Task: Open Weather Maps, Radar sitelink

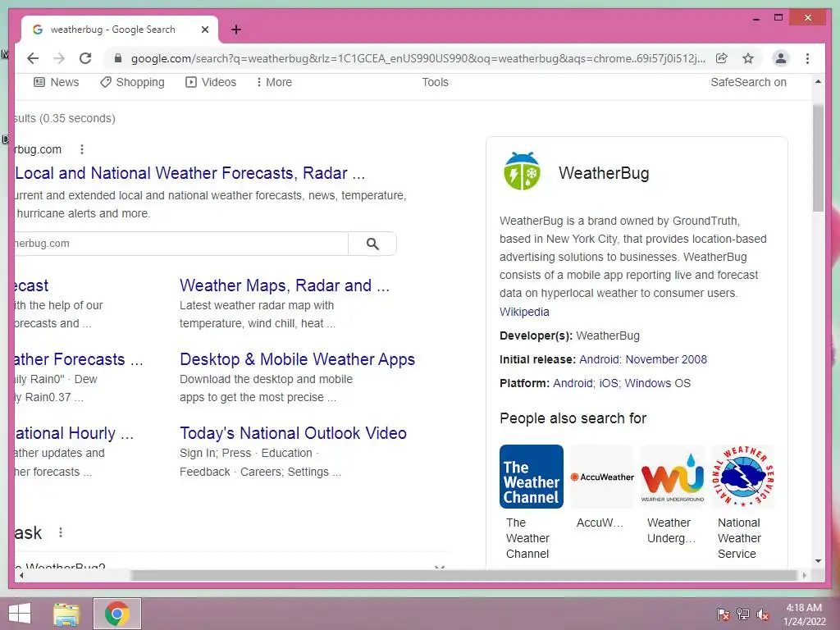Action: [285, 285]
